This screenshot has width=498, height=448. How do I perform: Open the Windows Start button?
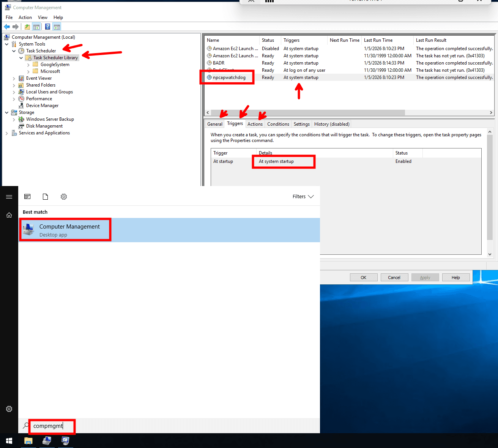(9, 441)
